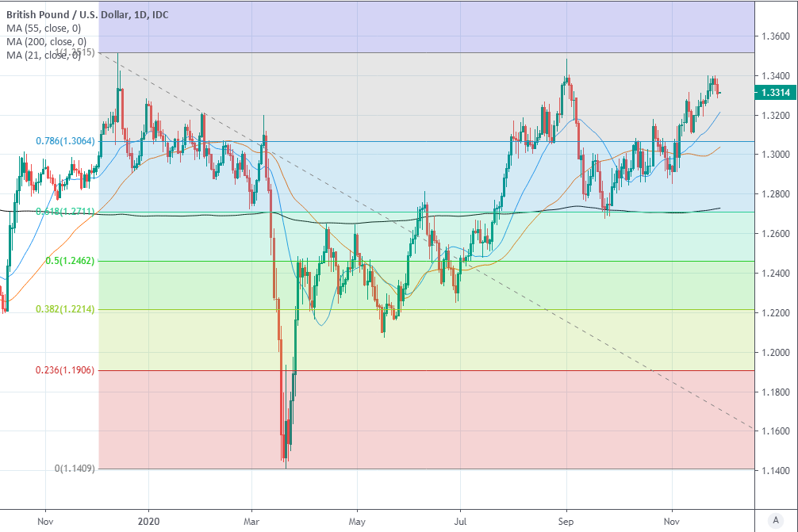The height and width of the screenshot is (532, 798).
Task: Click the 0.618 (1.2711) Fibonacci level label
Action: 66,212
